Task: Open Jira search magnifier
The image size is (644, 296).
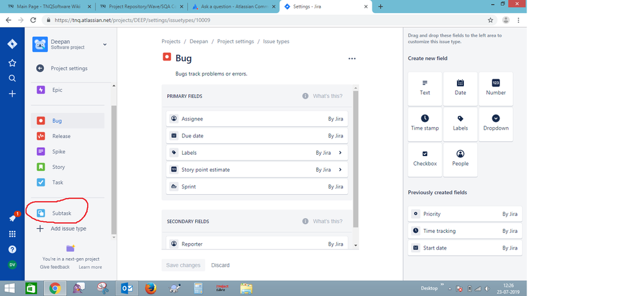Action: (x=12, y=79)
